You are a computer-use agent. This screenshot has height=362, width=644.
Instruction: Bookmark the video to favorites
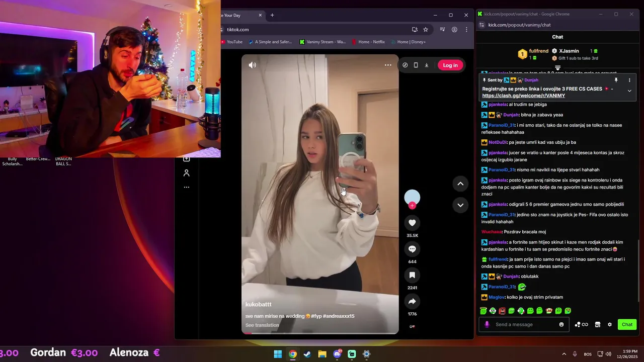(412, 275)
